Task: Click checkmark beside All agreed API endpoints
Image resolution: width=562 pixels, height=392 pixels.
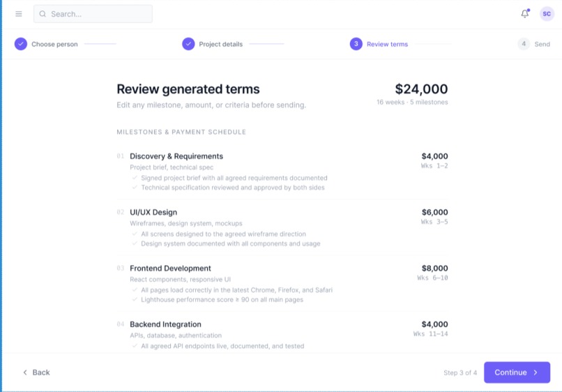Action: point(135,346)
